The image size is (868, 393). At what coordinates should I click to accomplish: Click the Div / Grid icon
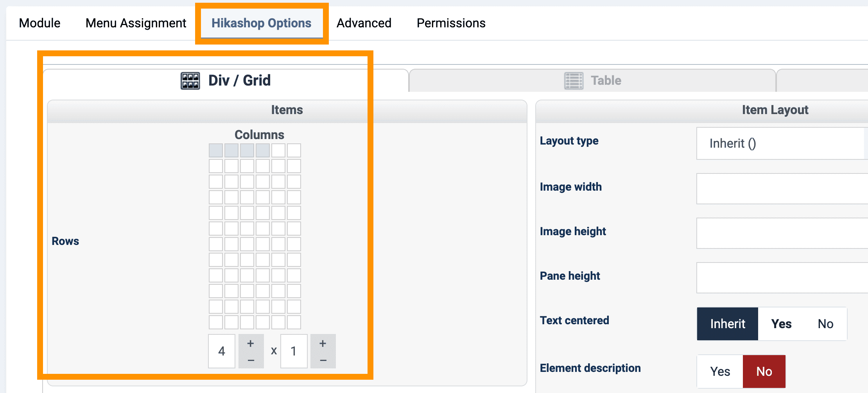point(190,81)
